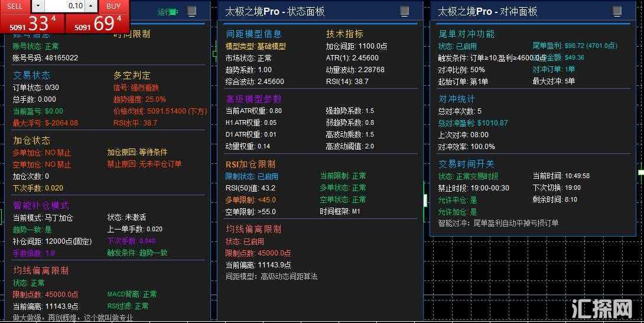Click 当前ATR权重: 0.80 parameter
The width and height of the screenshot is (644, 323).
pos(254,111)
